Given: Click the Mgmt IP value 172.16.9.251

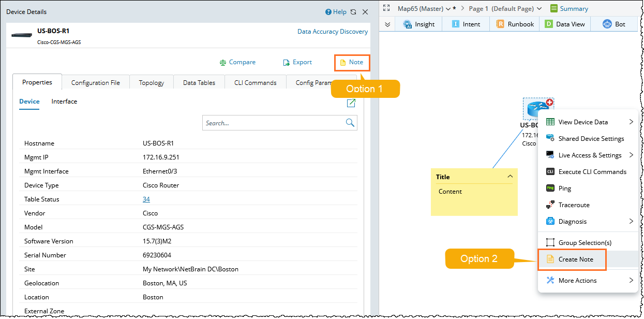Looking at the screenshot, I should pos(161,157).
